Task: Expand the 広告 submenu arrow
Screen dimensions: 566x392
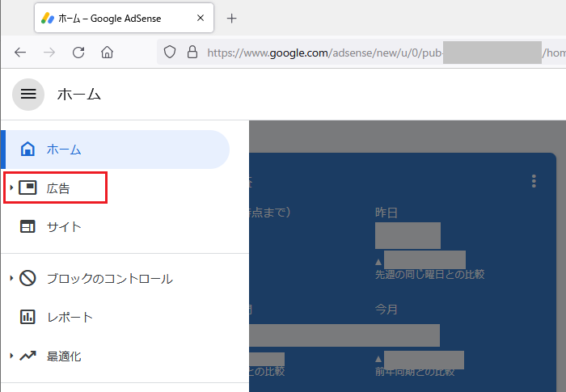Action: point(11,188)
